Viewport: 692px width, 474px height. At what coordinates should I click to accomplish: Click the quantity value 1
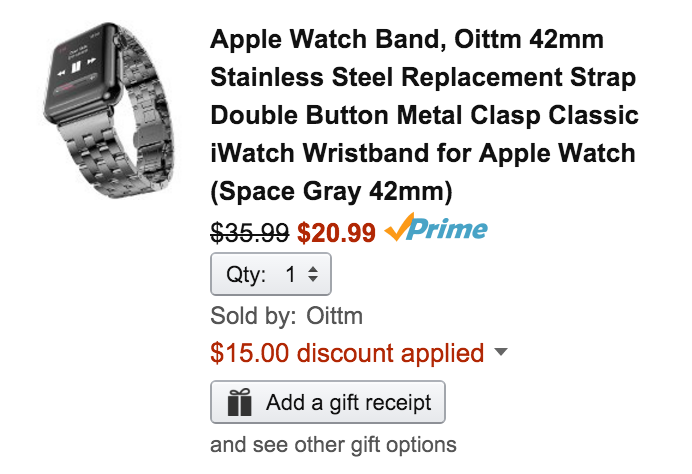pos(290,274)
